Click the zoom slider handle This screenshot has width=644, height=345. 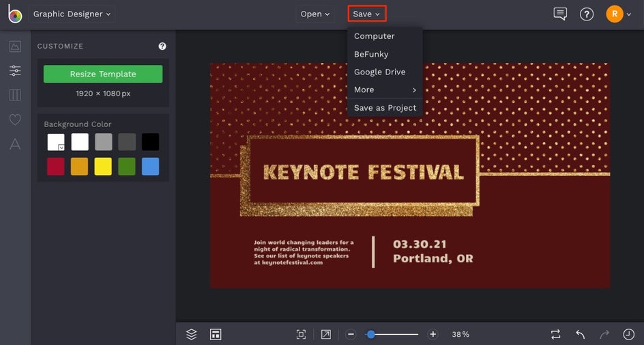(x=371, y=334)
